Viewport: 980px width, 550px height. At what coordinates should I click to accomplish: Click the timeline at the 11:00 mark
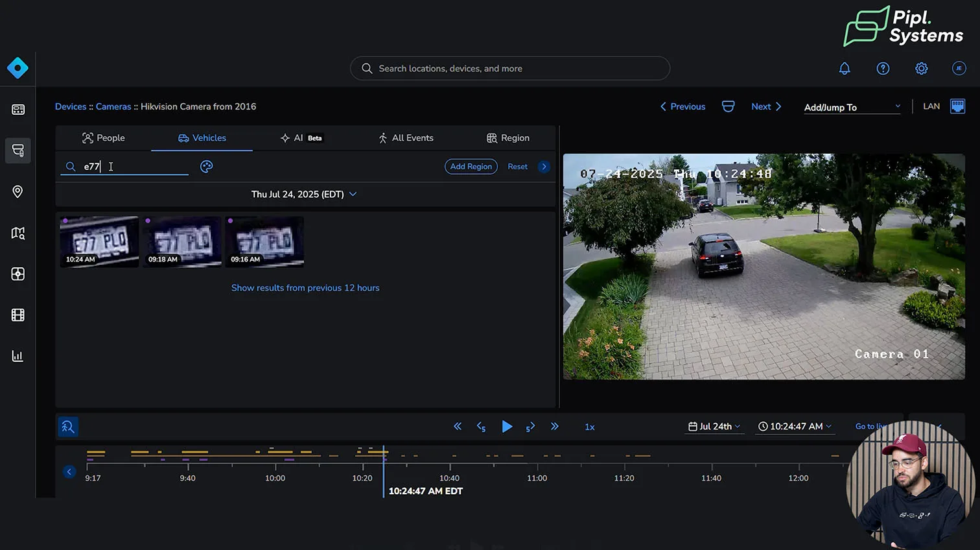pyautogui.click(x=537, y=466)
